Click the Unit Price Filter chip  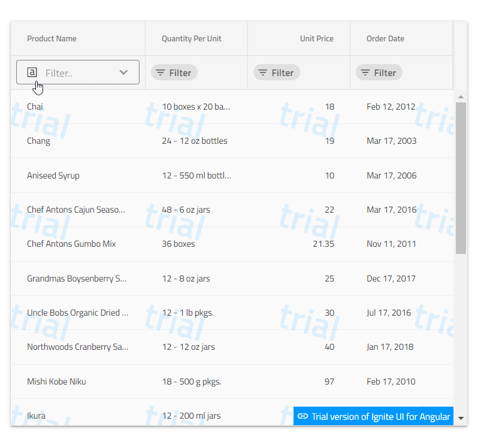coord(276,72)
